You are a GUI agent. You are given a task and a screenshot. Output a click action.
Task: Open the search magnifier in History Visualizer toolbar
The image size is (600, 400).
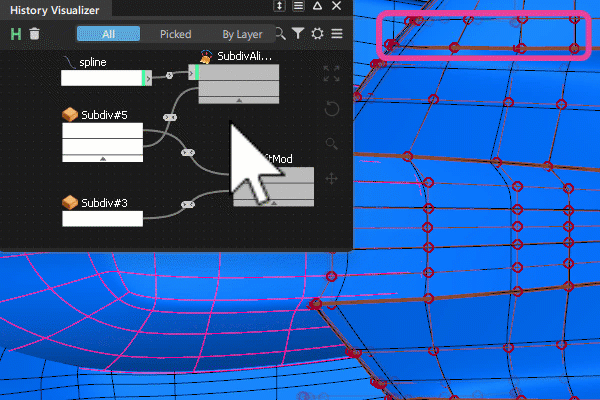click(281, 34)
